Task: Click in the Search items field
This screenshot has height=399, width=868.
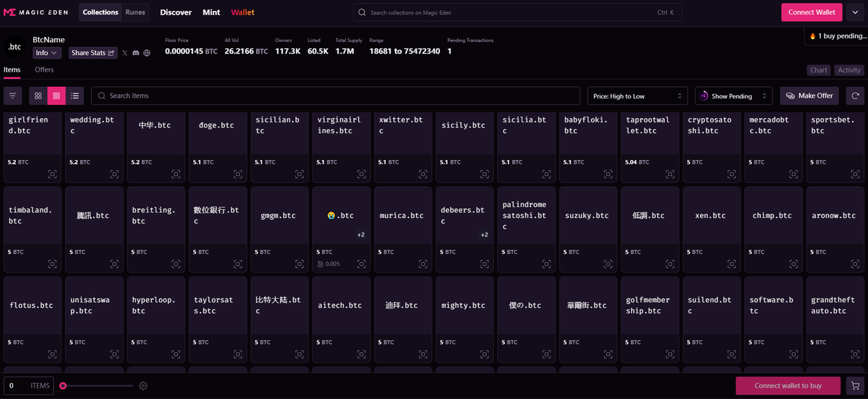Action: [x=336, y=96]
